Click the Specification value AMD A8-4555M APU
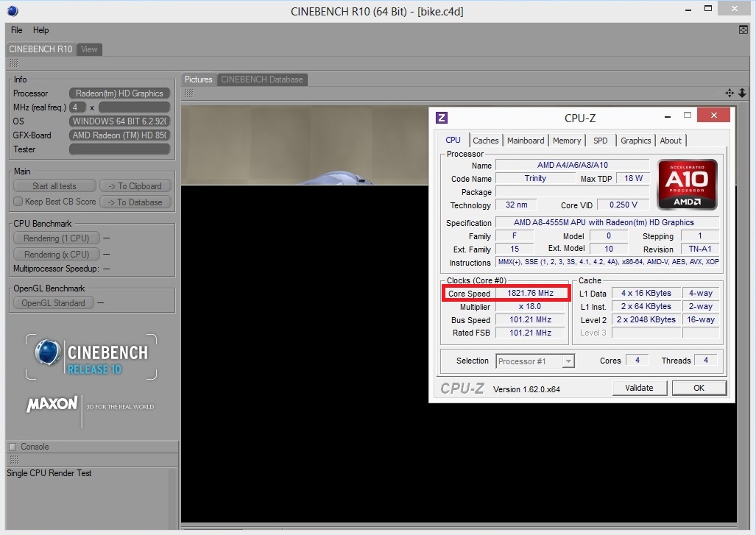Viewport: 756px width, 535px height. [607, 222]
